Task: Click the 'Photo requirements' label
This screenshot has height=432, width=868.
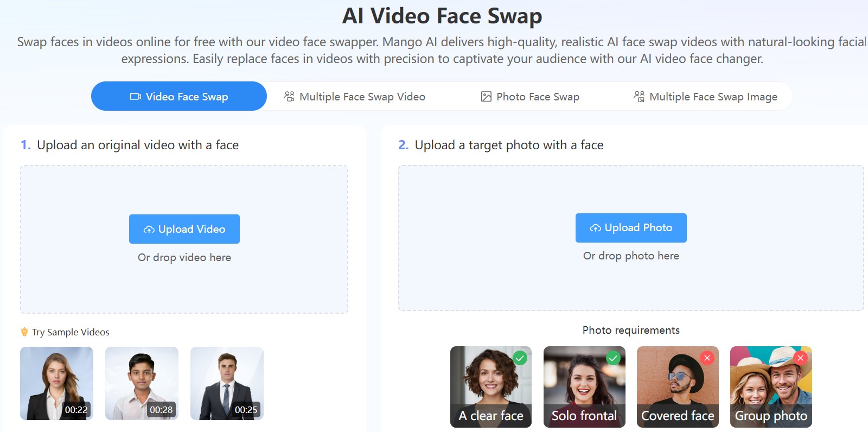Action: pos(631,330)
